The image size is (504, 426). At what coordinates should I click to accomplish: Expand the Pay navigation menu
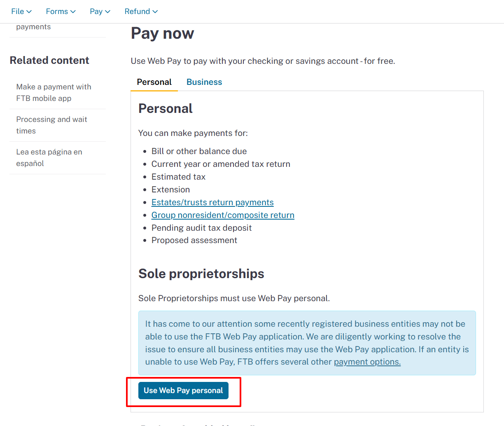tap(100, 12)
